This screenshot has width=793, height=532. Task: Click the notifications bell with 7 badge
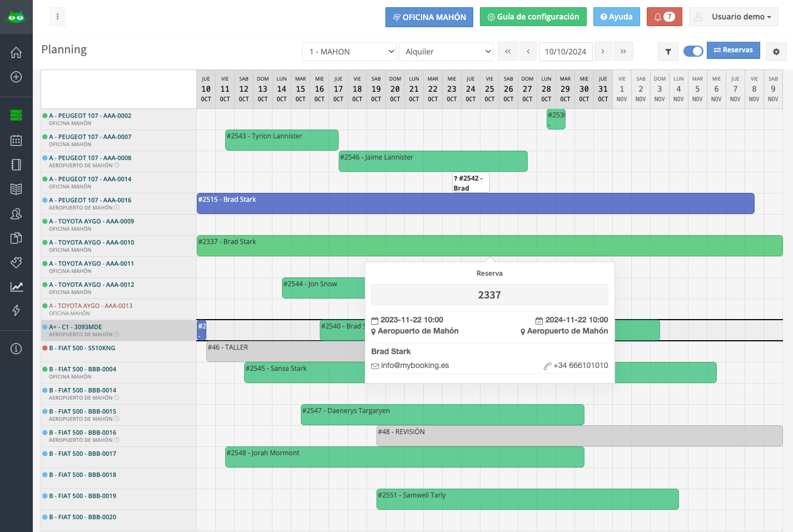[665, 17]
